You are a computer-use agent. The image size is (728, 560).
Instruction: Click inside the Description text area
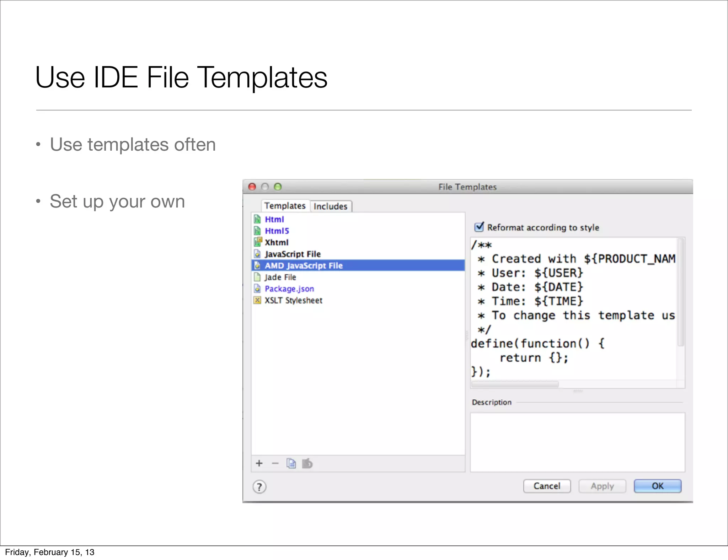click(577, 442)
